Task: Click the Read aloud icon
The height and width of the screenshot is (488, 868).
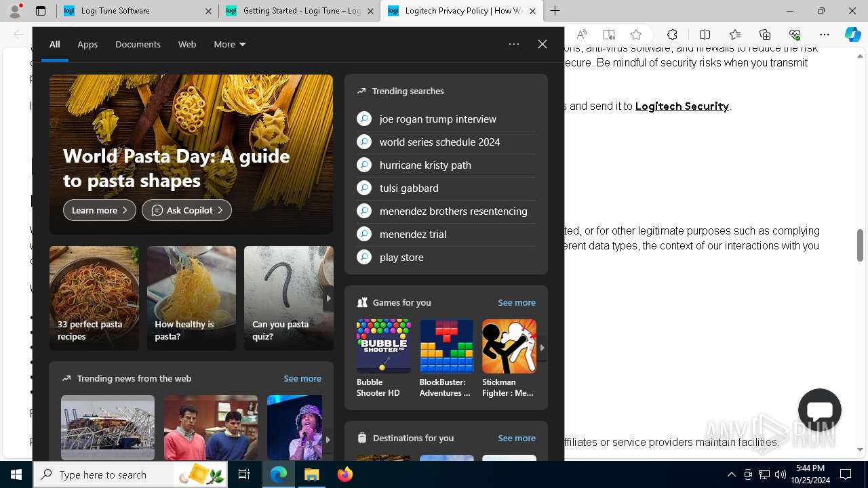Action: [582, 35]
